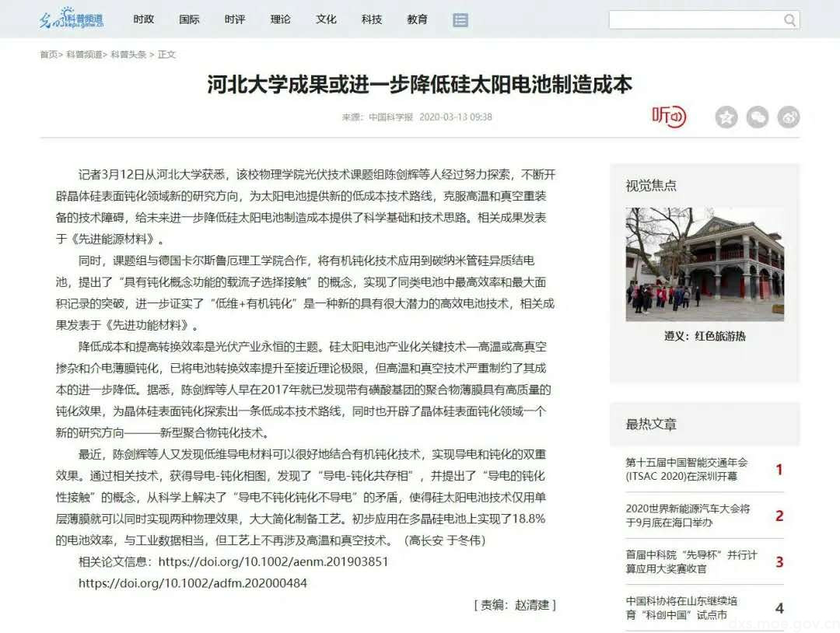The height and width of the screenshot is (633, 840).
Task: Open the comment bubble icon
Action: pyautogui.click(x=757, y=117)
